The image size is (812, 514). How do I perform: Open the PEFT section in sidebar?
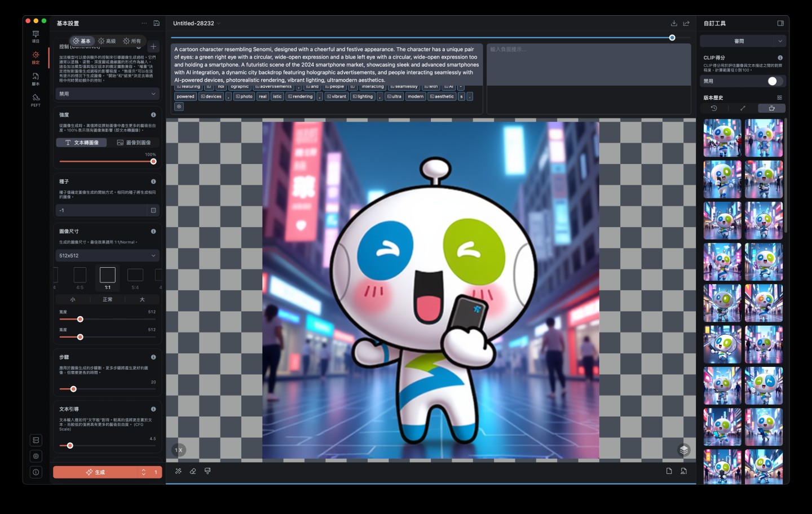point(36,100)
